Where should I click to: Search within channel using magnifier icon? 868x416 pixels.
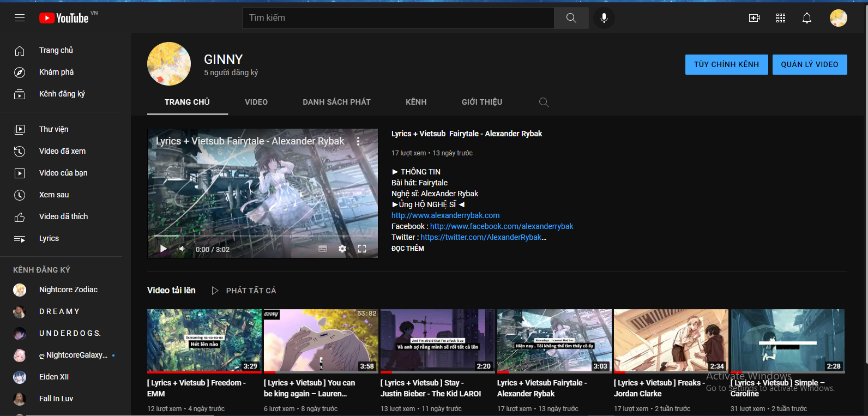[x=544, y=102]
